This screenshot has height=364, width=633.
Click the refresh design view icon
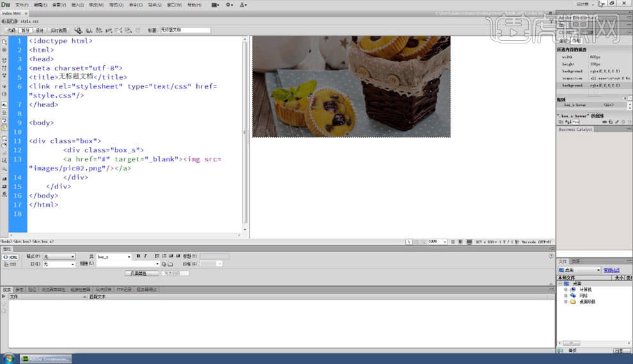(137, 30)
